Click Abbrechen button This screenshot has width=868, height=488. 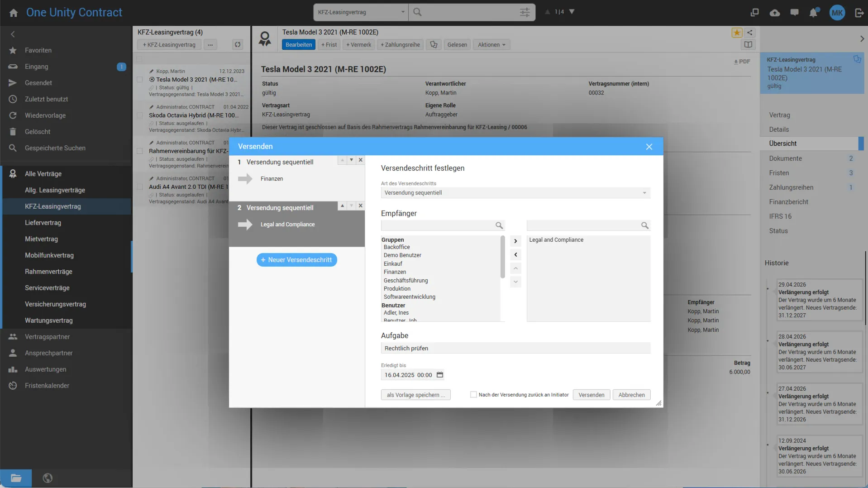coord(632,395)
